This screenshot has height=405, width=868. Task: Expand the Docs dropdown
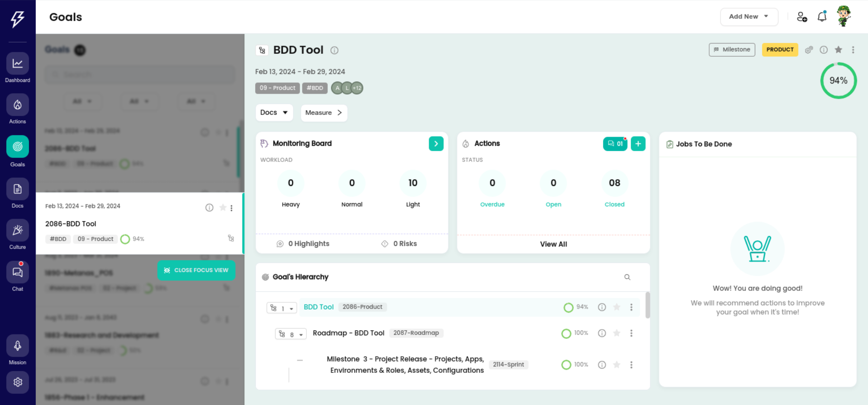coord(274,113)
